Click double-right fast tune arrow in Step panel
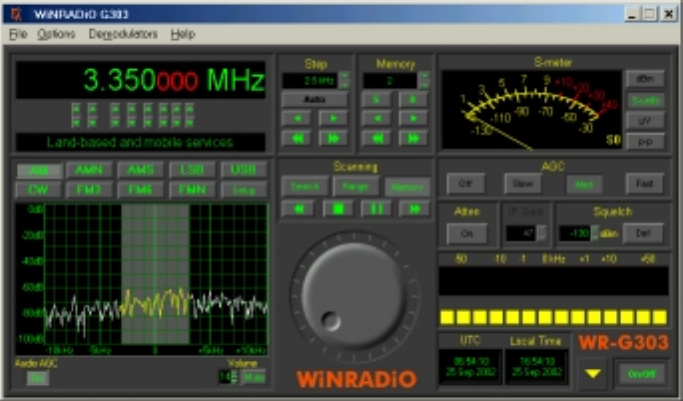Viewport: 683px width, 401px height. [333, 138]
